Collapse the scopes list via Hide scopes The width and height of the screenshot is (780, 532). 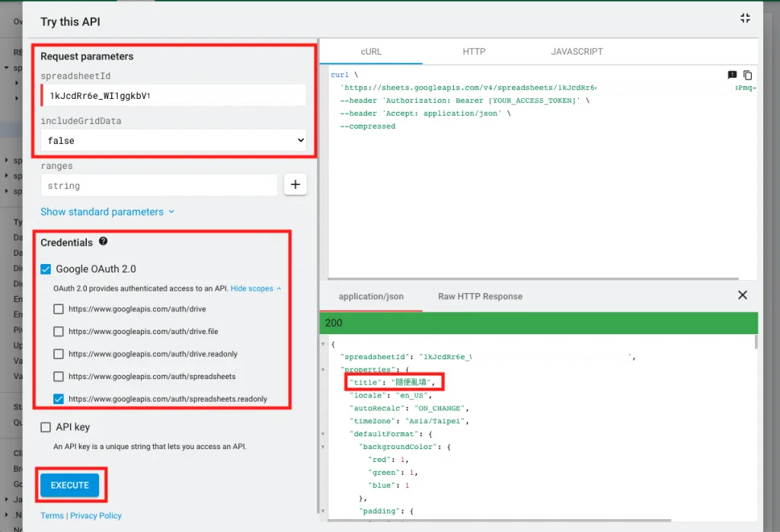[256, 288]
